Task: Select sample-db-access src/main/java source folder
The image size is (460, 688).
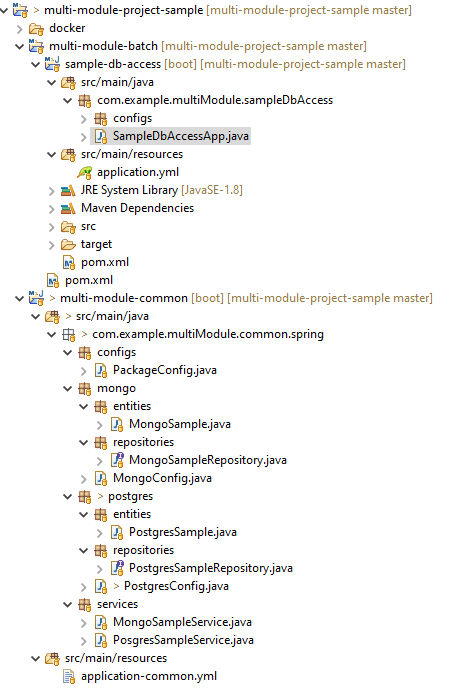Action: [117, 82]
